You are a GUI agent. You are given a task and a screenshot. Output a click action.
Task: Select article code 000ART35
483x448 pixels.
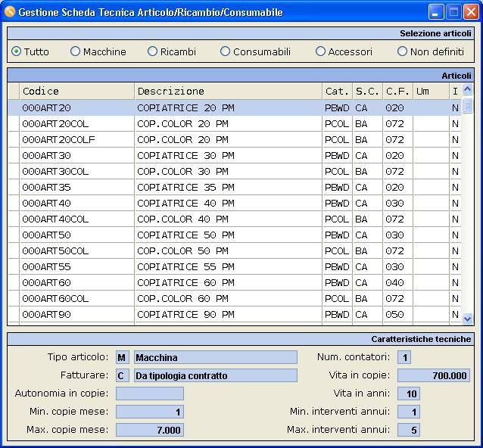coord(235,187)
